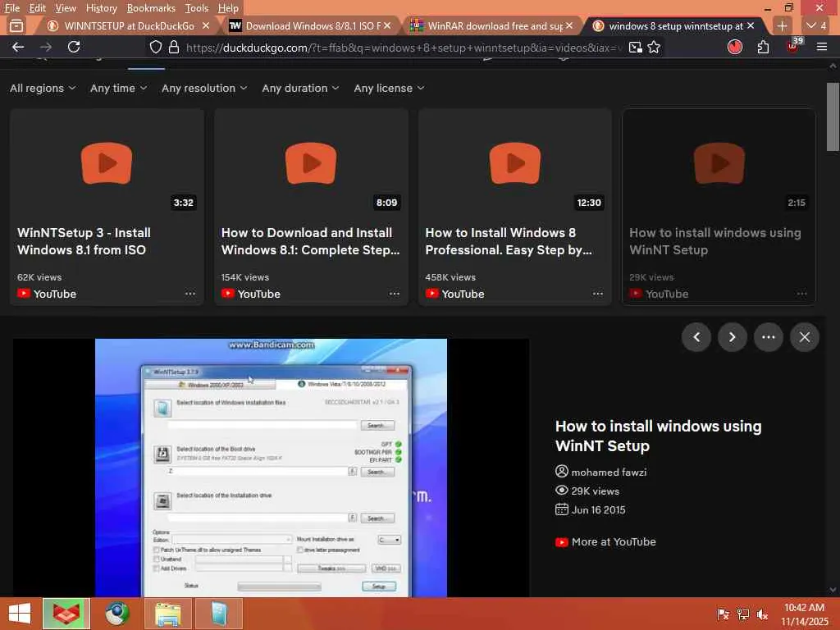The width and height of the screenshot is (840, 630).
Task: Open options for the 154K views video card
Action: (x=395, y=294)
